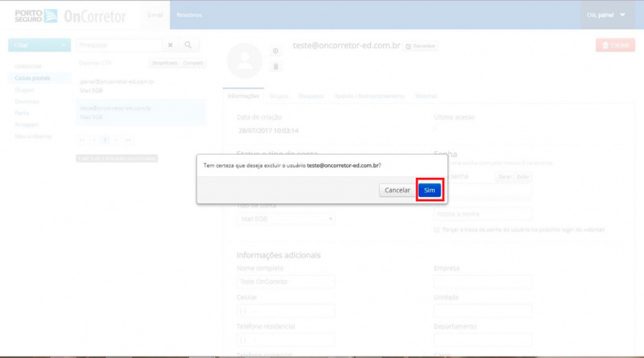Click the red Excluir trash button
The width and height of the screenshot is (644, 358).
pos(615,45)
